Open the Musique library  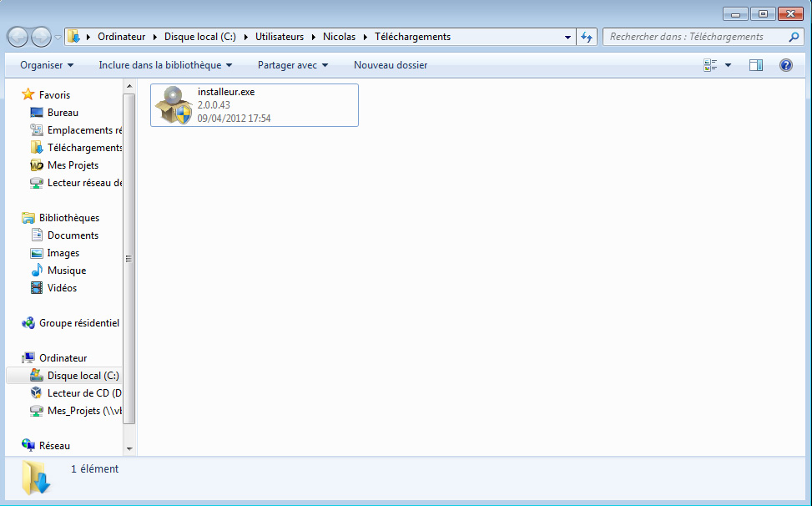click(67, 271)
